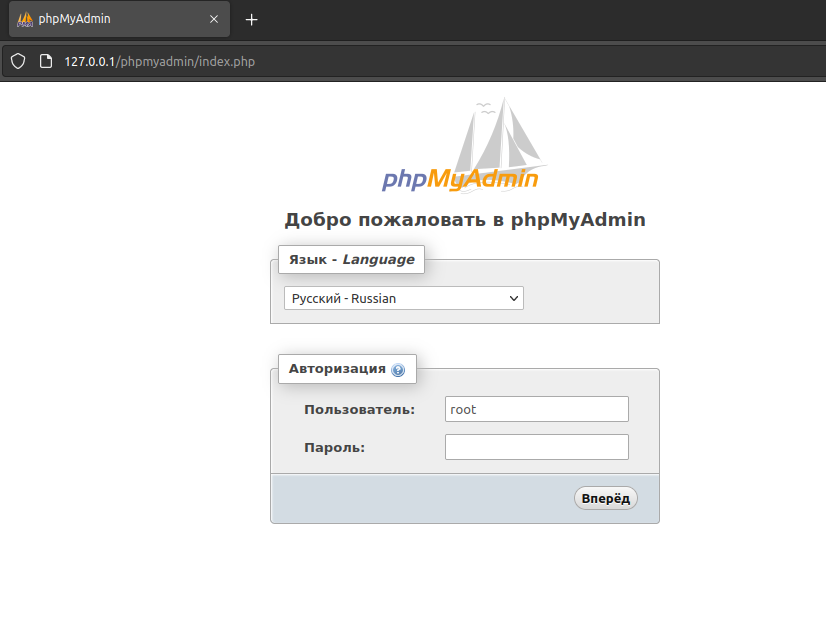Click the Пароль: label text
826x620 pixels.
point(335,448)
